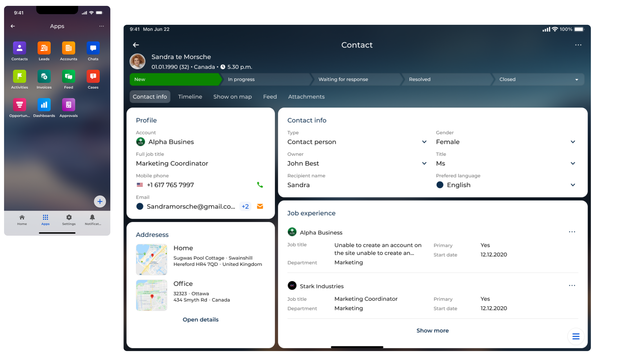Open the Dashboards app icon
Viewport: 644px width, 356px height.
tap(44, 105)
